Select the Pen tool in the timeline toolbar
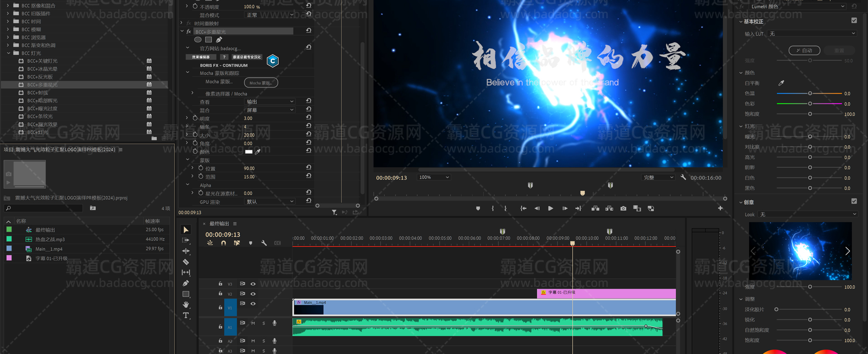This screenshot has width=868, height=354. point(186,283)
